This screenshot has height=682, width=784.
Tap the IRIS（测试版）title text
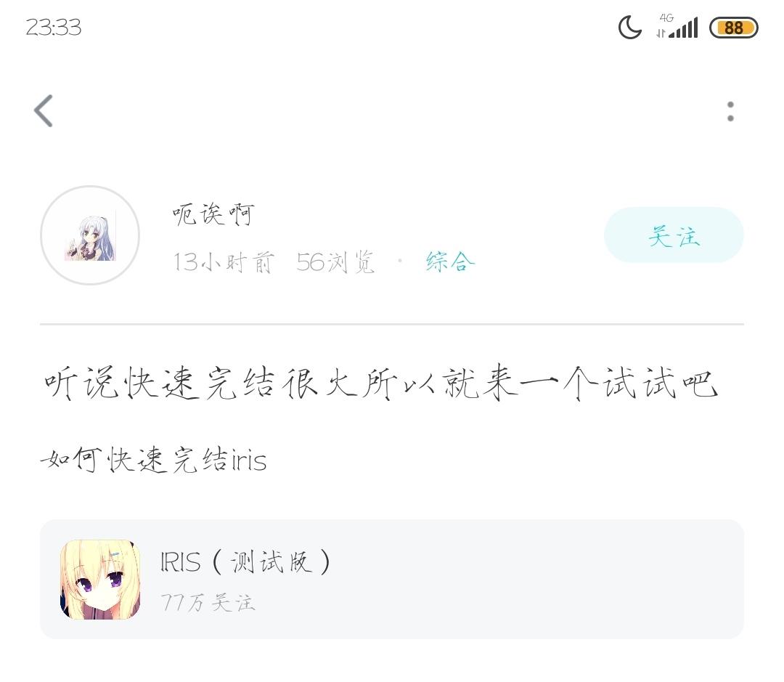(245, 562)
